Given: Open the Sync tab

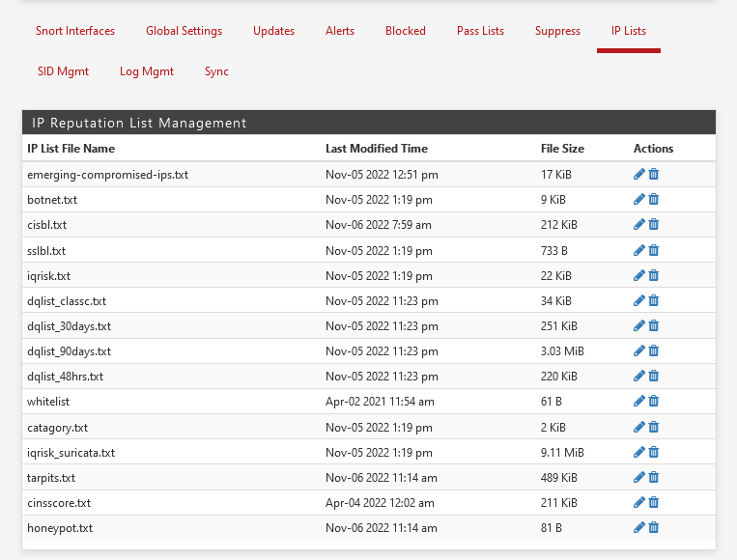Looking at the screenshot, I should point(216,71).
